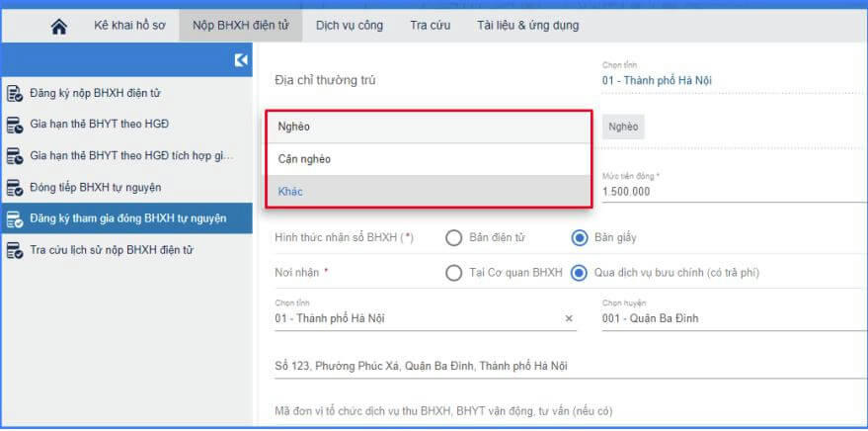This screenshot has height=431, width=868.
Task: Click icon beside Gia hạn thẻ BHYT theo HGĐ
Action: tap(15, 125)
